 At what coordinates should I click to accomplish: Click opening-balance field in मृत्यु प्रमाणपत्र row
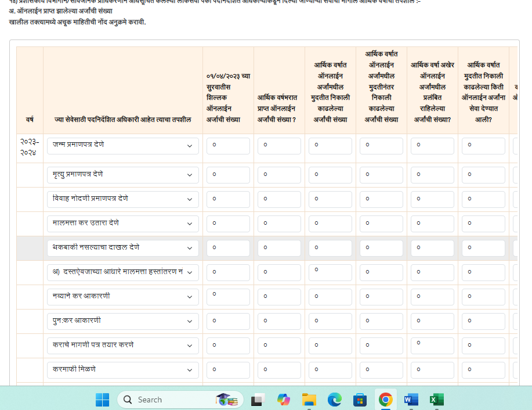tap(228, 175)
